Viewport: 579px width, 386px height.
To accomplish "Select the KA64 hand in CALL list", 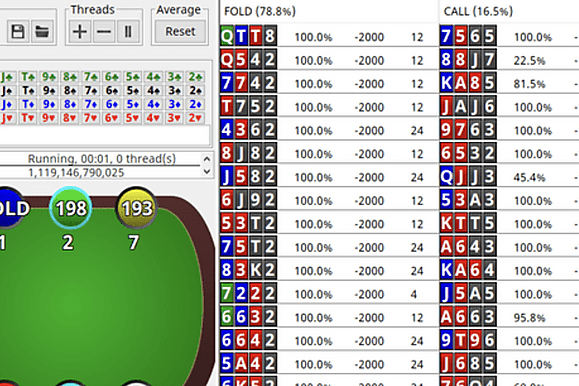I will pyautogui.click(x=509, y=270).
